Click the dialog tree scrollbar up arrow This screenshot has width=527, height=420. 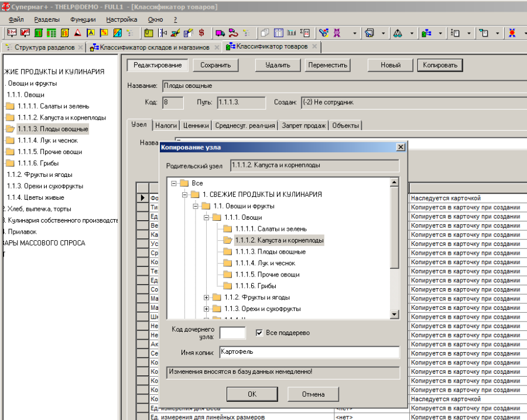click(x=394, y=182)
